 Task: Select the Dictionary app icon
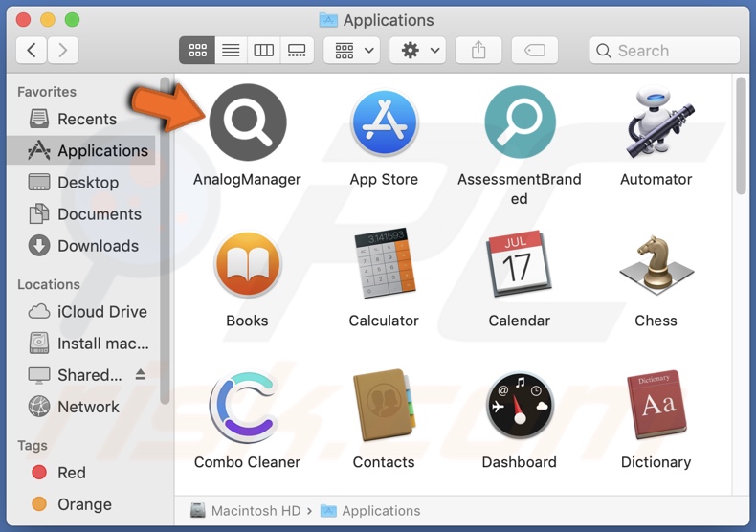tap(656, 405)
